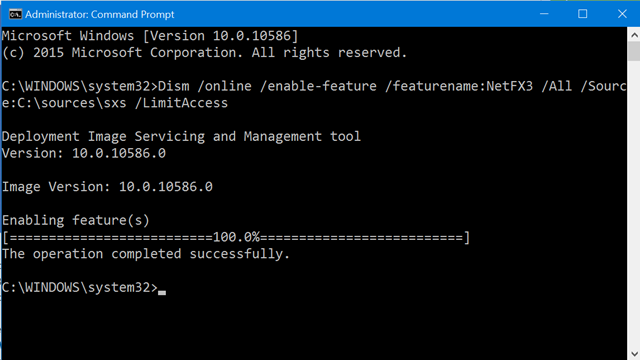
Task: Click the 'Microsoft Windows [Version 10.0.10586]' line
Action: point(150,36)
